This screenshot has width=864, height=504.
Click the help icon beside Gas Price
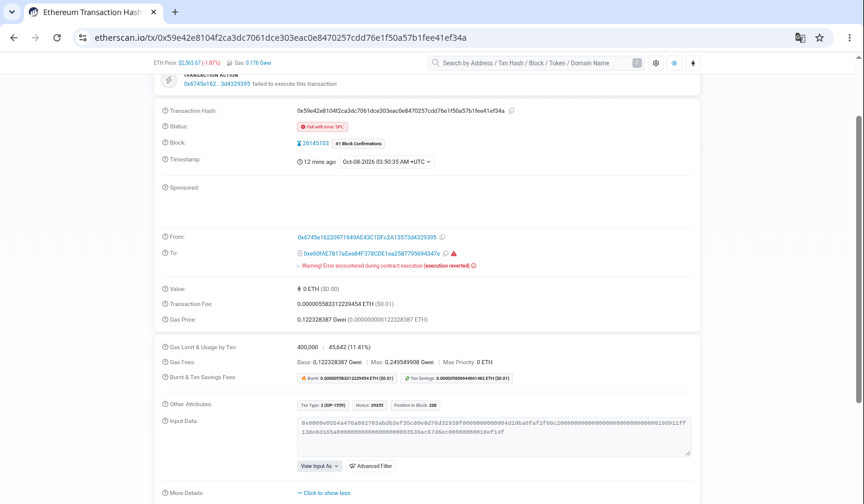pos(166,320)
